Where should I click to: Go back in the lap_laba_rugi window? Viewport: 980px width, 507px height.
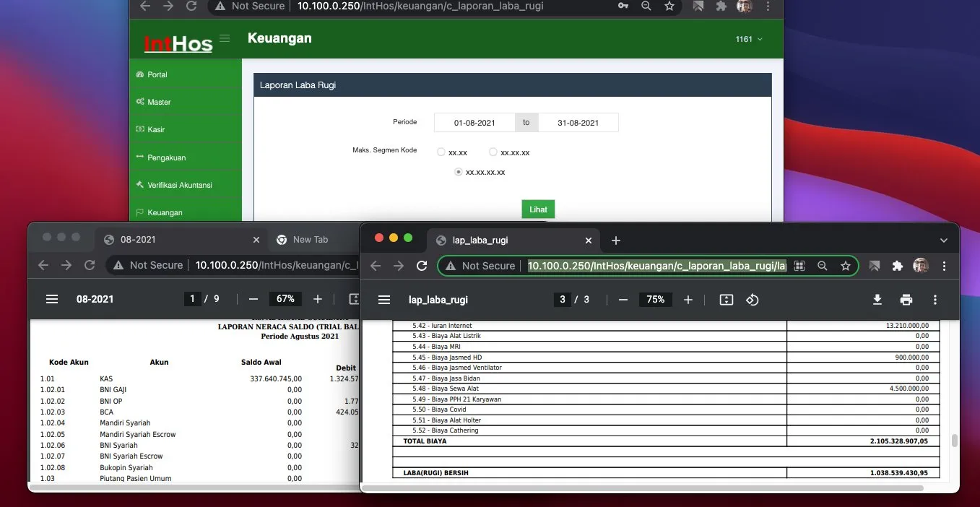(375, 266)
